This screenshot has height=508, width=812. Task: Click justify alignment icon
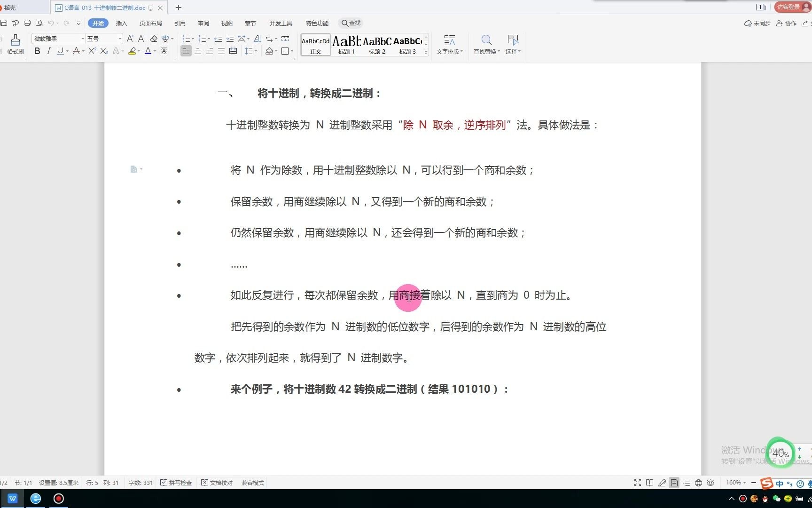[221, 51]
